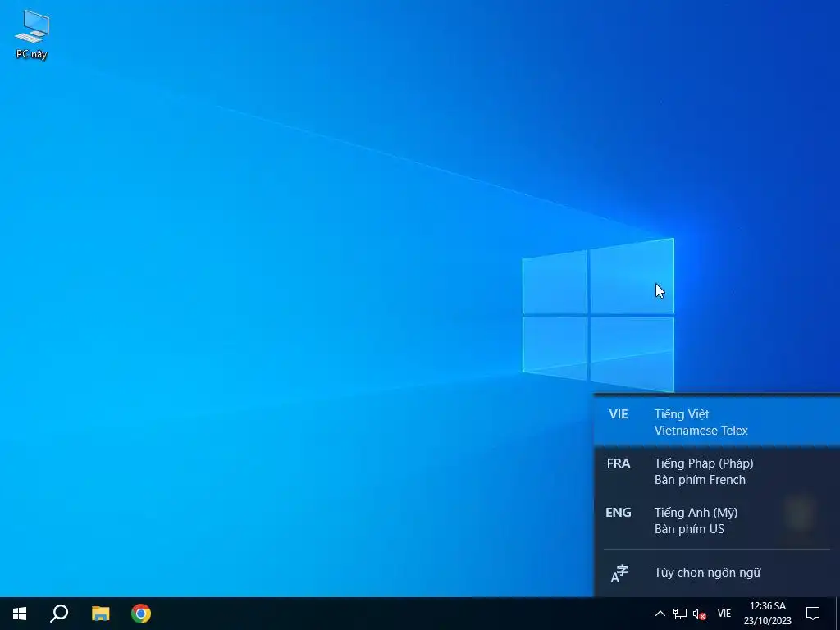840x630 pixels.
Task: Launch Google Chrome from taskbar
Action: point(141,614)
